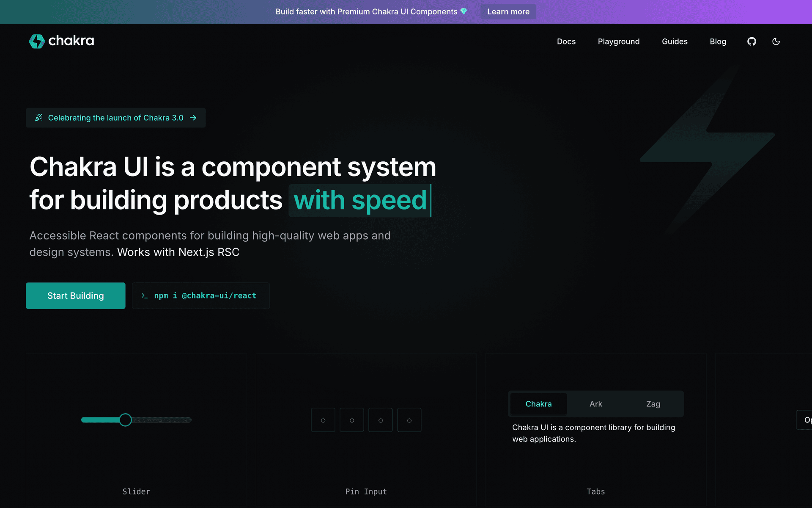Click the Chakra lightning bolt logo icon
812x508 pixels.
[x=37, y=41]
